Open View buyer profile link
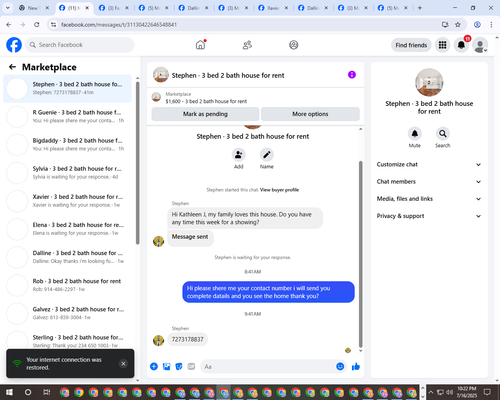The width and height of the screenshot is (500, 400). click(x=279, y=190)
